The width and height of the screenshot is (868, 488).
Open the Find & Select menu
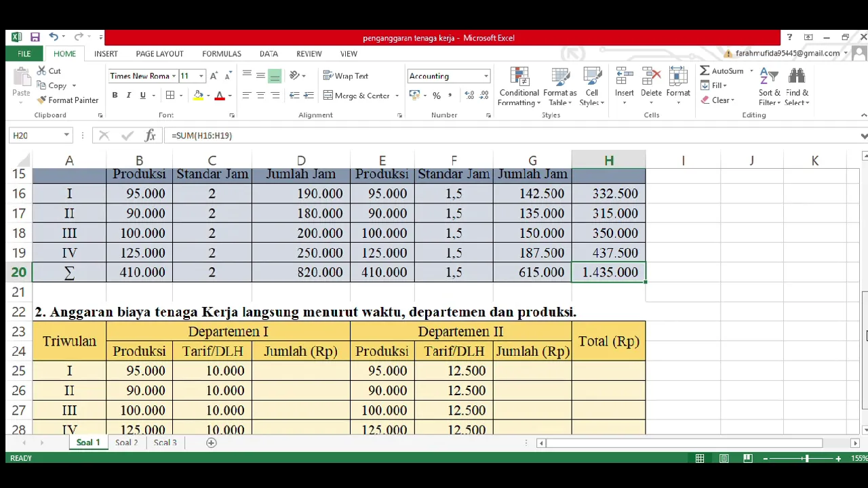point(797,87)
